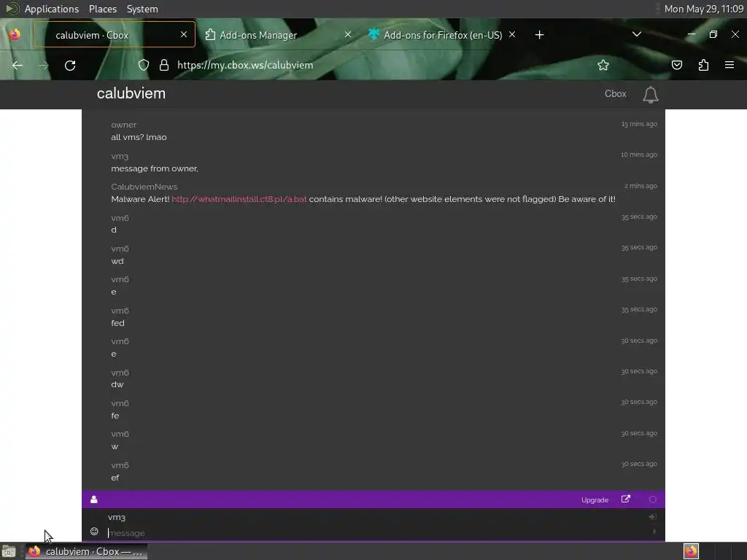Viewport: 747px width, 560px height.
Task: Select the calubviem · Cbox taskbar window button
Action: coord(86,551)
